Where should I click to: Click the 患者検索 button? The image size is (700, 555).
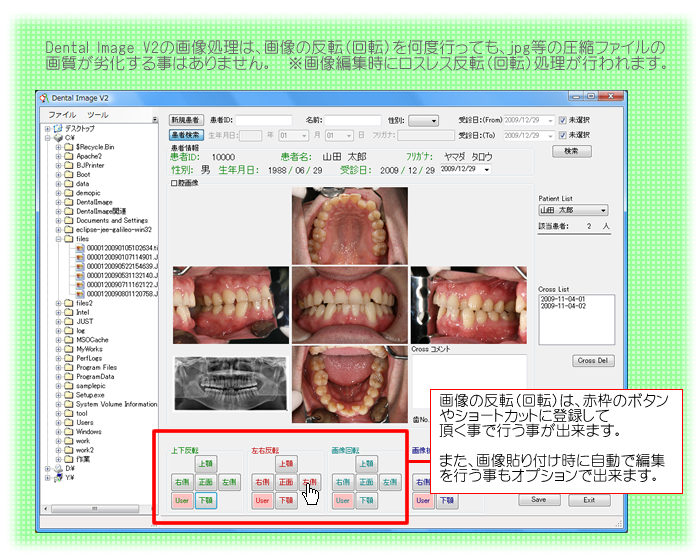[186, 135]
